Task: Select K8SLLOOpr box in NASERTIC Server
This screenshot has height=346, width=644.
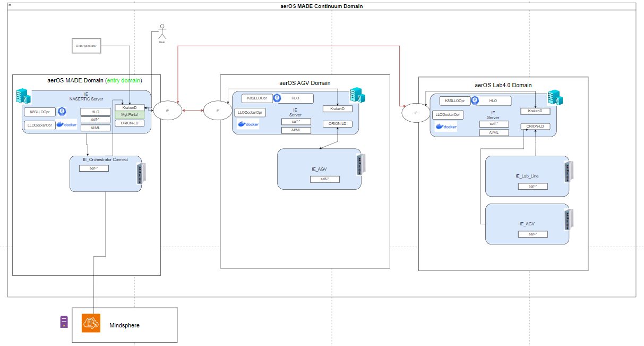Action: pos(40,112)
